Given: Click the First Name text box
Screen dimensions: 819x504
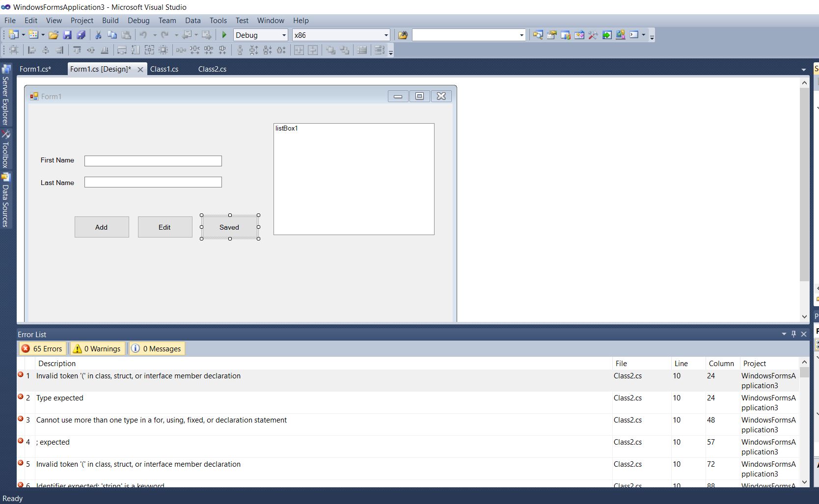Looking at the screenshot, I should (153, 161).
